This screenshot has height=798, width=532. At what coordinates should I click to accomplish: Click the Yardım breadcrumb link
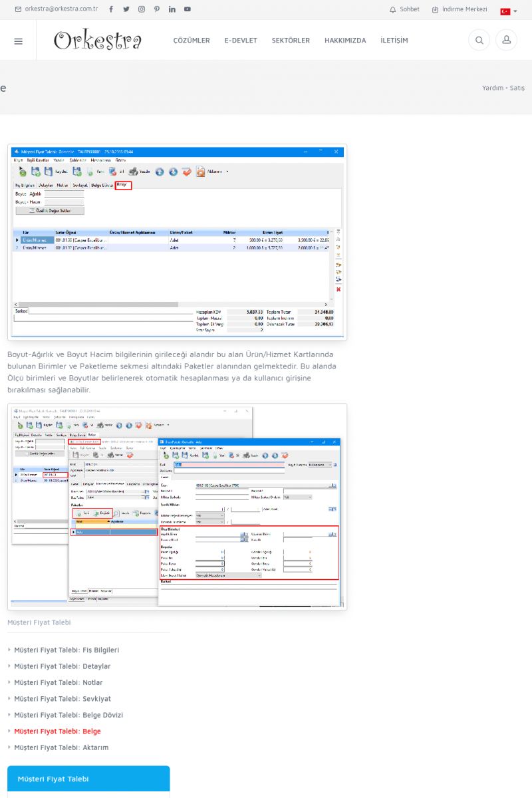click(492, 88)
